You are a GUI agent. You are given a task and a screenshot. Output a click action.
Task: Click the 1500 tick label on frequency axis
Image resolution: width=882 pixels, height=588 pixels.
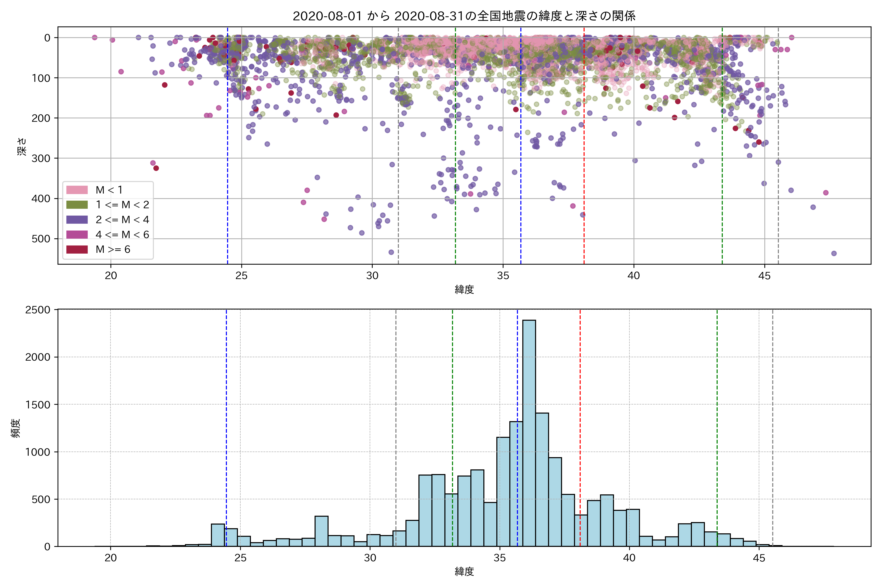37,405
